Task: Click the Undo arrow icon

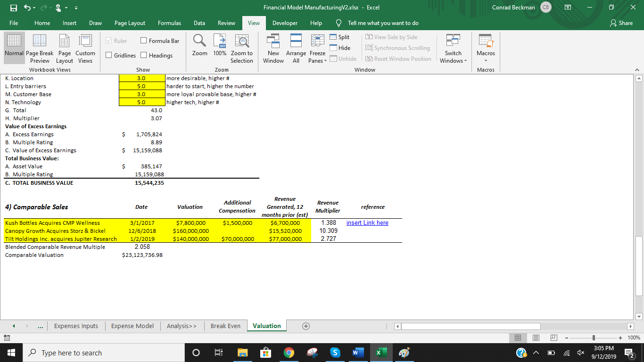Action: 28,8
